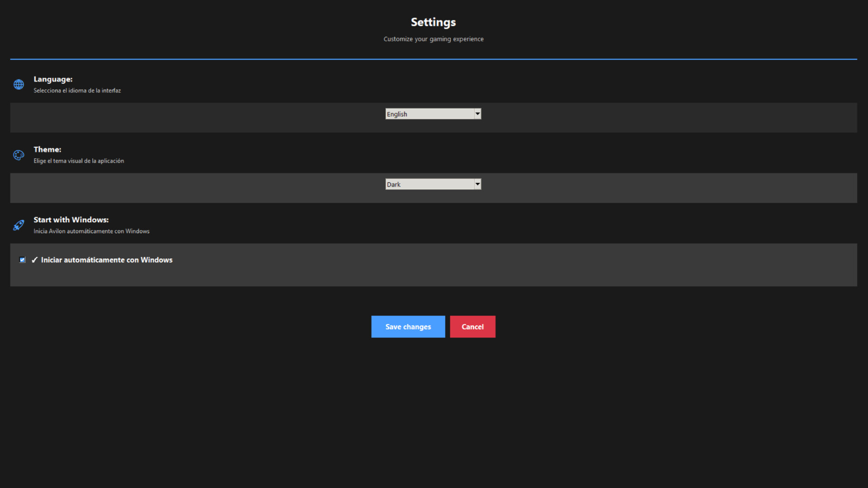Screen dimensions: 868x488
Task: Click the rocket icon beside Start with Windows
Action: click(19, 225)
